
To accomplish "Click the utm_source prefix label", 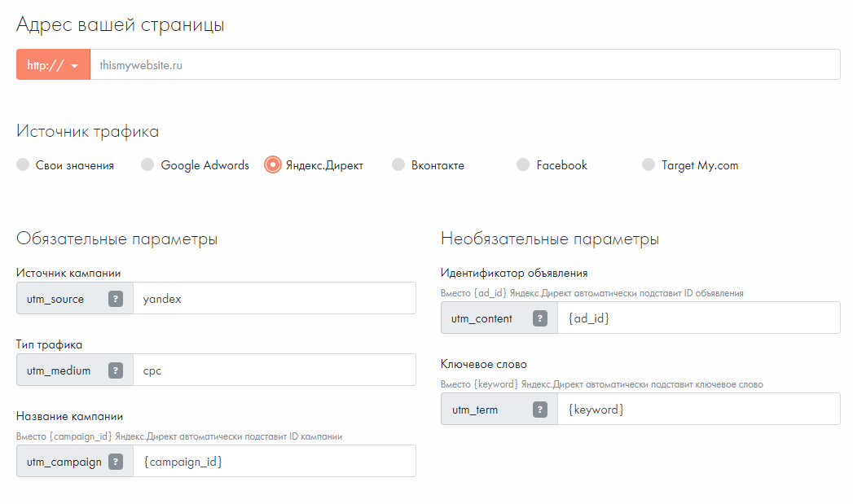I will (55, 299).
